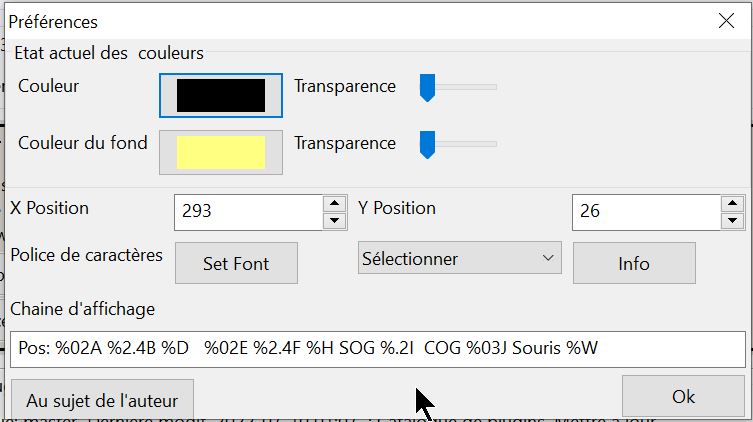Click the Info button

pyautogui.click(x=634, y=264)
